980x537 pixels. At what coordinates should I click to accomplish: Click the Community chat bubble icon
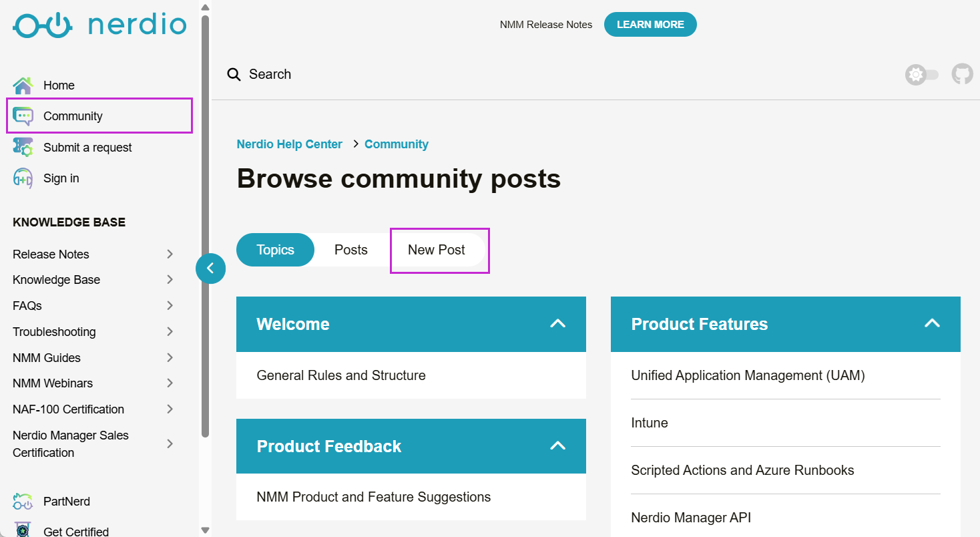pos(23,116)
